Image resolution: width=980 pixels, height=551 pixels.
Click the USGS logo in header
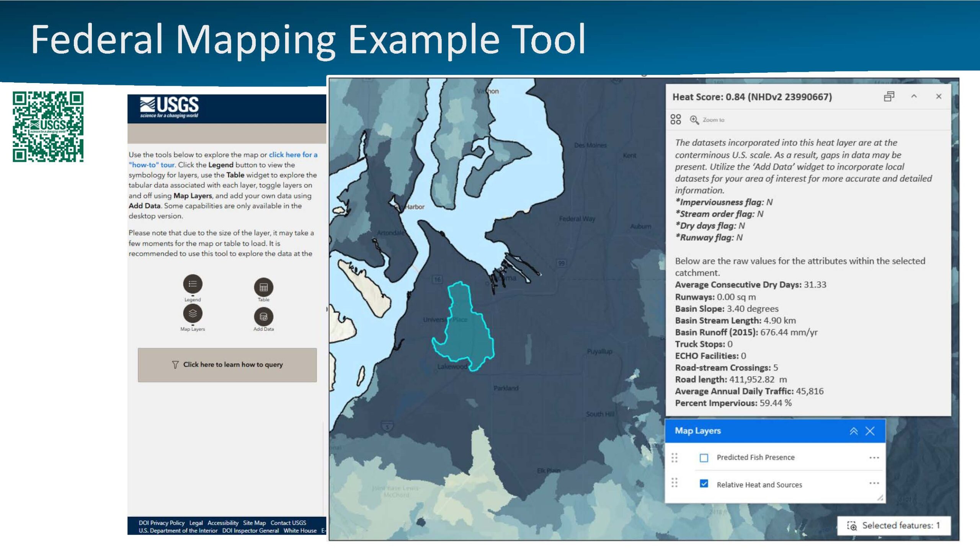click(x=169, y=107)
